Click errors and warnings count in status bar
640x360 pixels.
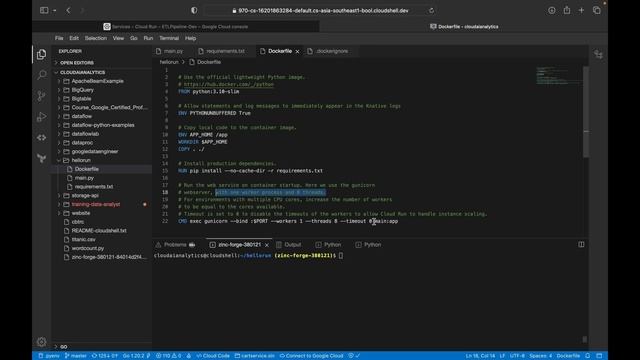pos(168,356)
